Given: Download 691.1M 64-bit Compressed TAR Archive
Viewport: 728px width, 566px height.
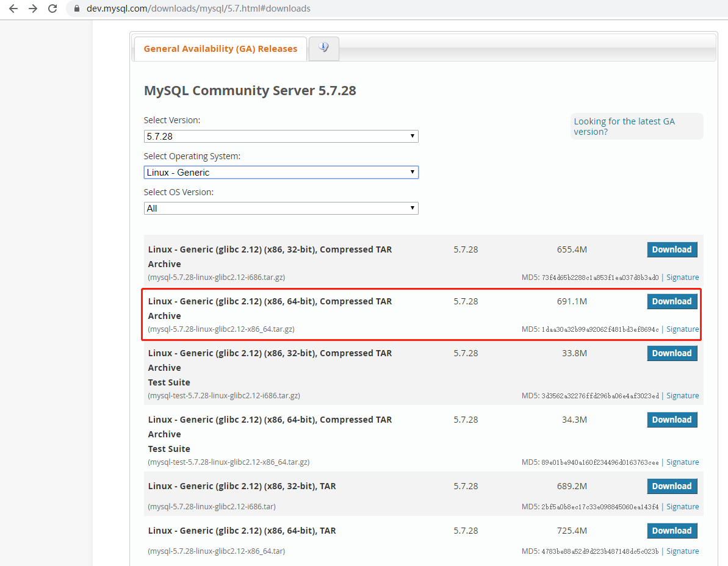Looking at the screenshot, I should [x=672, y=301].
